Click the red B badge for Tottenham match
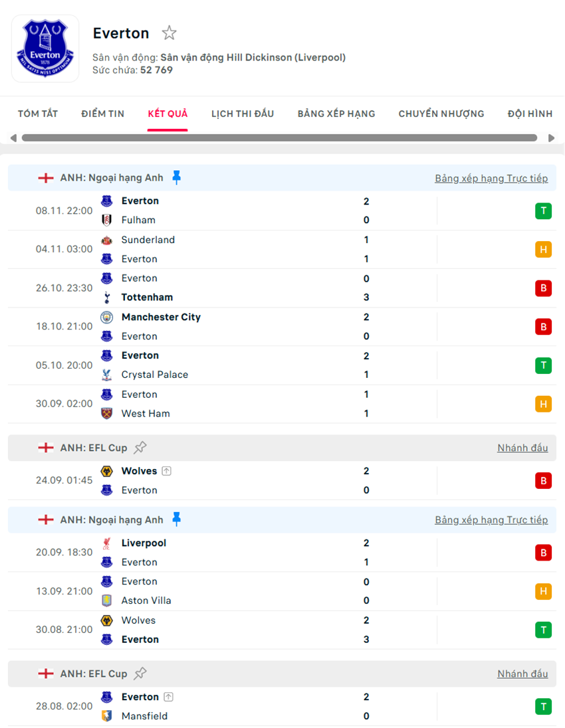 pyautogui.click(x=543, y=288)
